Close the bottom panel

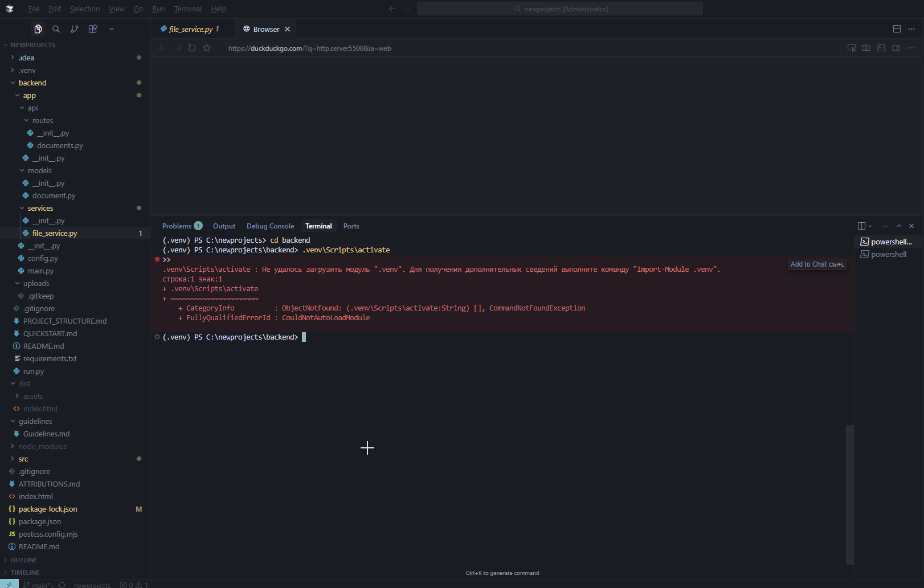(911, 226)
